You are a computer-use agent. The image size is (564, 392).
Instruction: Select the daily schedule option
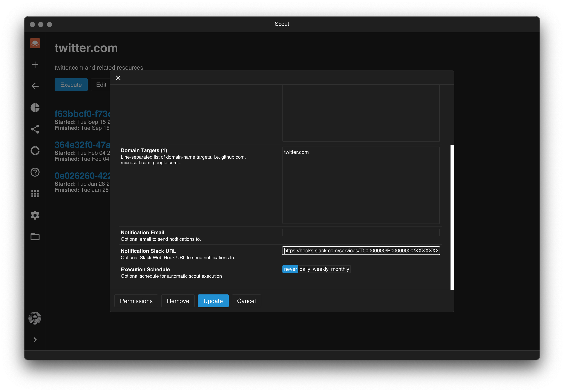pos(305,269)
